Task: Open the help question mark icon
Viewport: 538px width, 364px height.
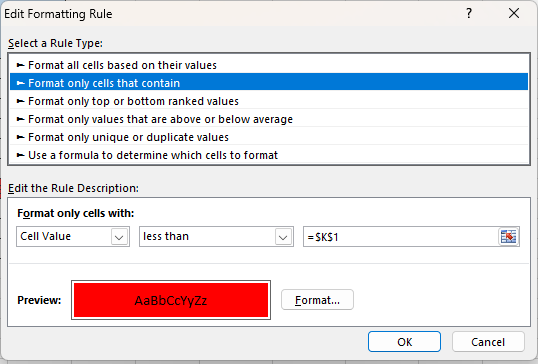Action: pos(469,13)
